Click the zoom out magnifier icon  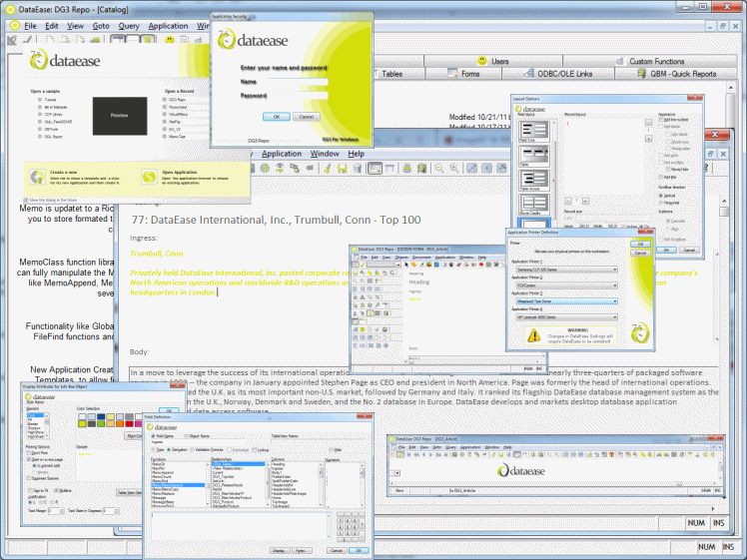pos(439,168)
